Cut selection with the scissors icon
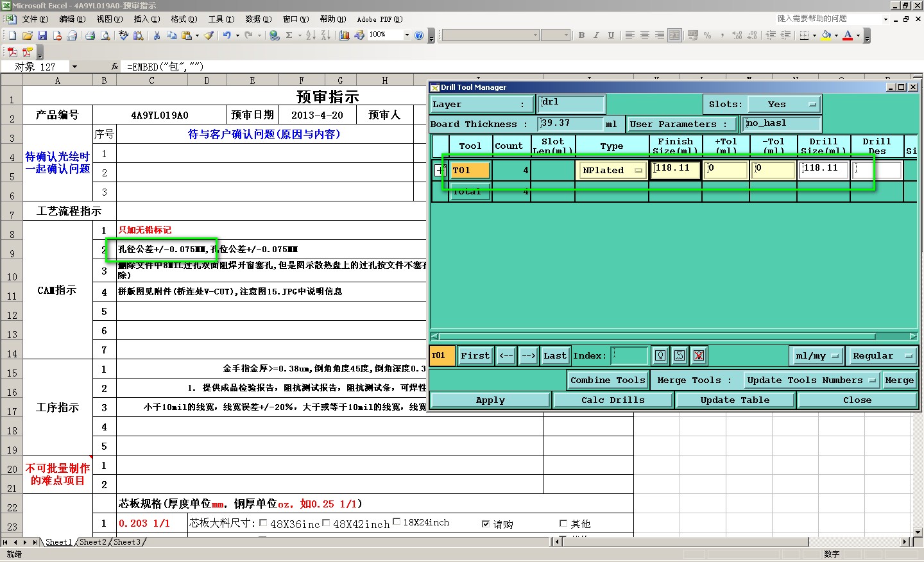The width and height of the screenshot is (924, 562). [157, 35]
